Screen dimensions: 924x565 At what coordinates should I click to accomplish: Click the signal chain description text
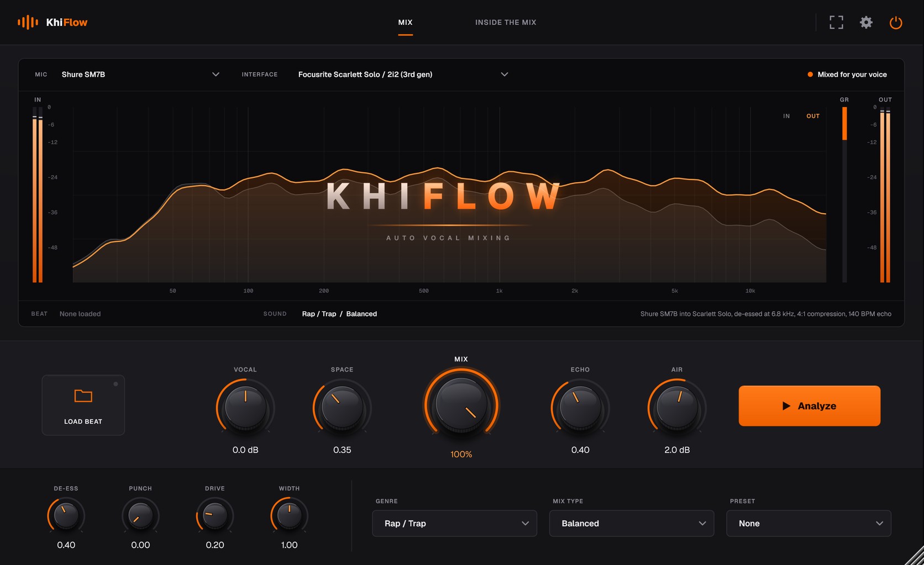(765, 314)
